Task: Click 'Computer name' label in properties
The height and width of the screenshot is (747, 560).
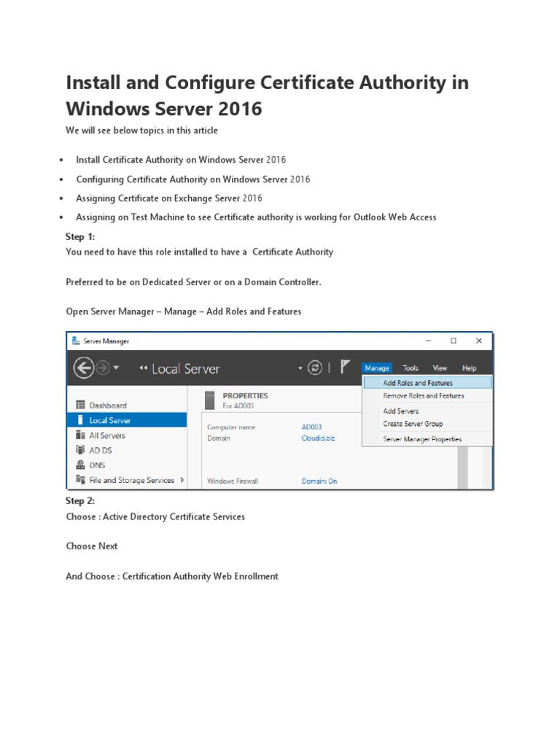Action: click(x=231, y=427)
